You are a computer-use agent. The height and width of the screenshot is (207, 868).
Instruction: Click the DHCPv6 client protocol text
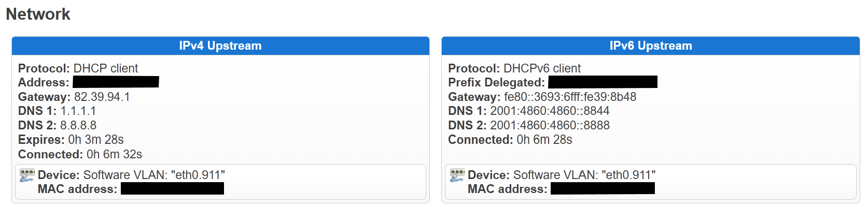(542, 68)
